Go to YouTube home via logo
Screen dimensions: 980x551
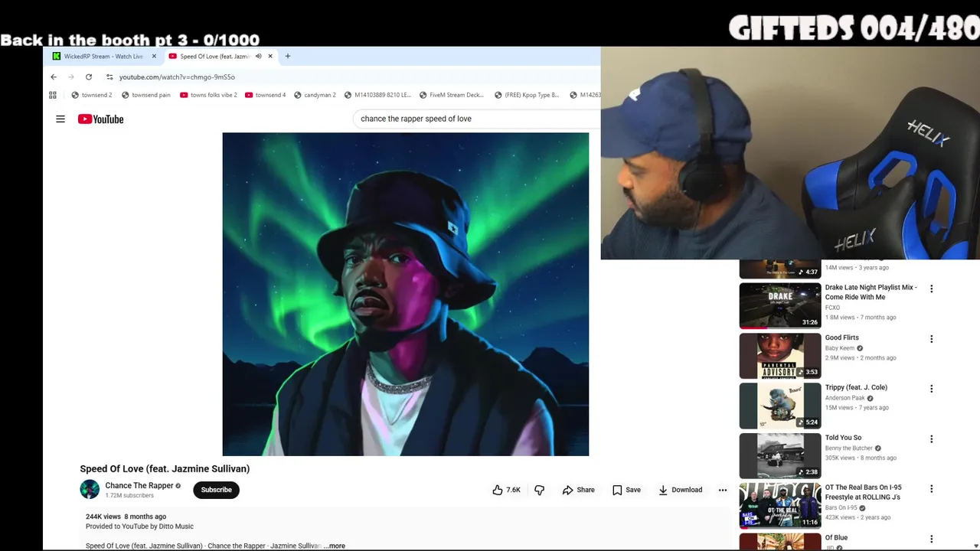tap(100, 119)
